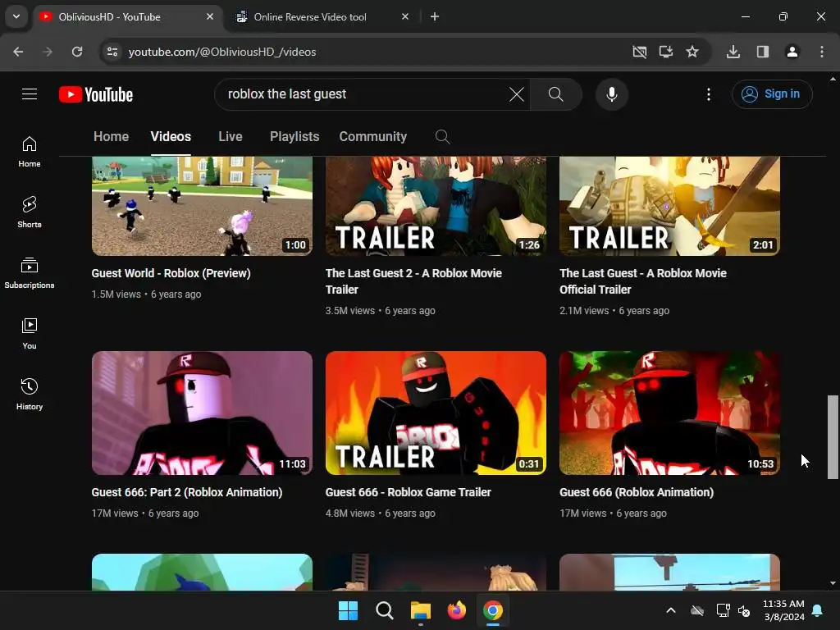The width and height of the screenshot is (840, 630).
Task: Open the YouTube hamburger guide menu
Action: (x=30, y=94)
